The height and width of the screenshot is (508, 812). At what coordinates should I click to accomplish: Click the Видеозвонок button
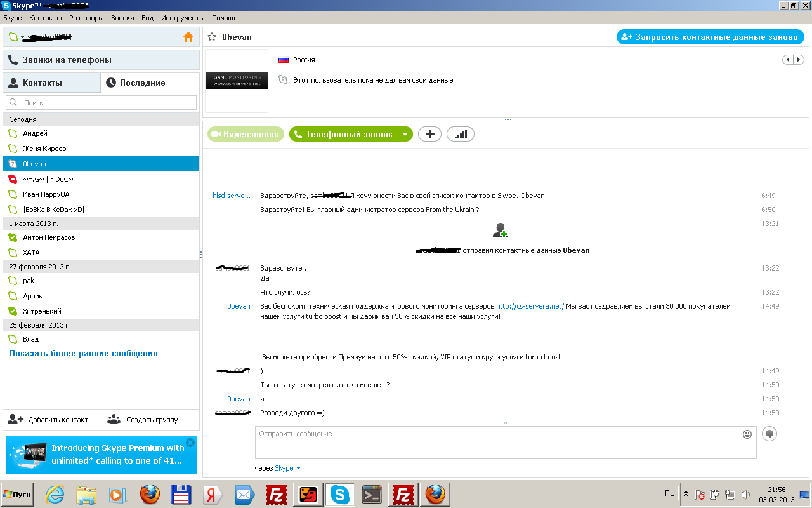(x=246, y=134)
